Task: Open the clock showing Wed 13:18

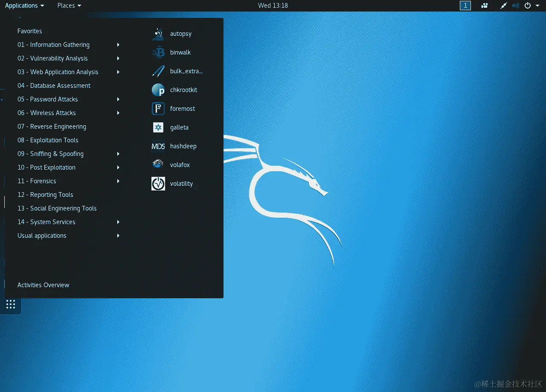Action: pos(273,6)
